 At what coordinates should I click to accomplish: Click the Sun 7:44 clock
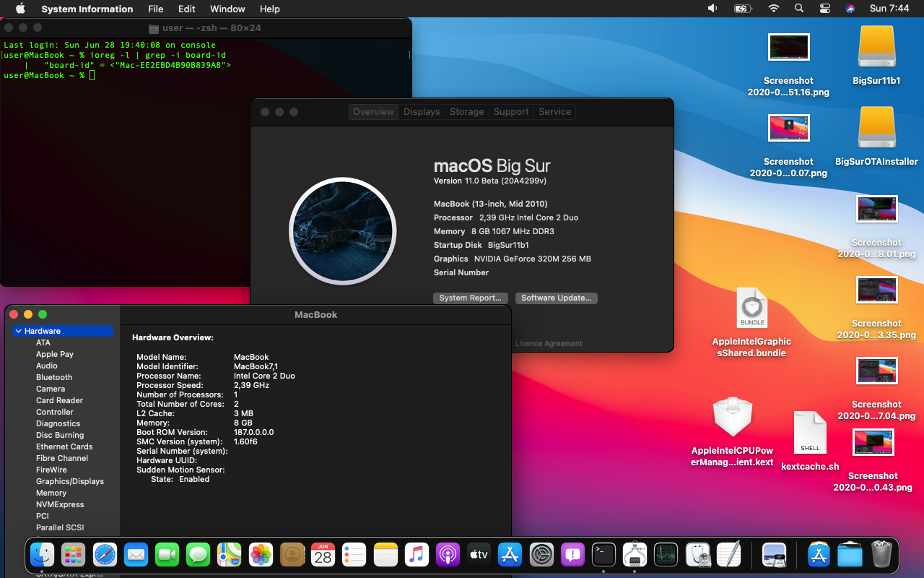point(889,9)
